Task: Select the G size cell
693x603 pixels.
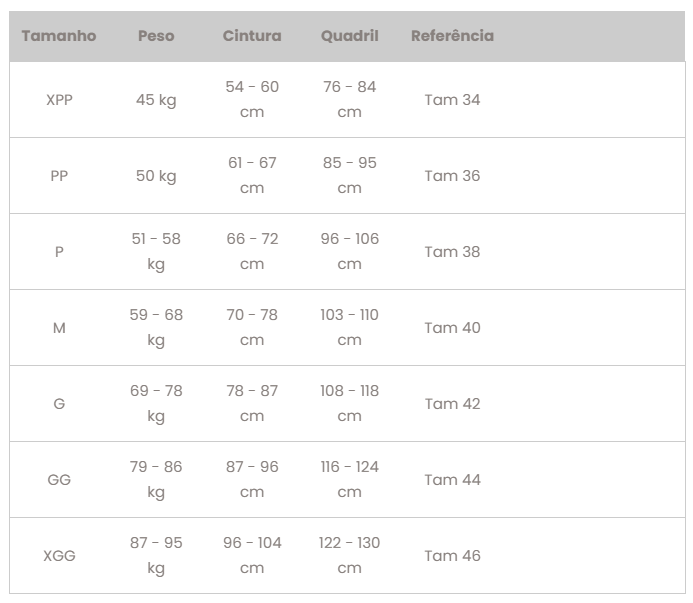Action: 59,404
